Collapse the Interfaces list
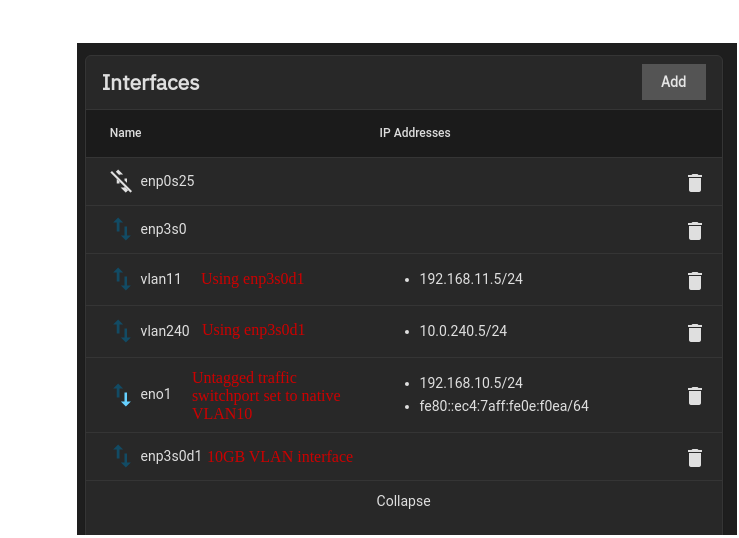This screenshot has height=538, width=739. pyautogui.click(x=403, y=501)
